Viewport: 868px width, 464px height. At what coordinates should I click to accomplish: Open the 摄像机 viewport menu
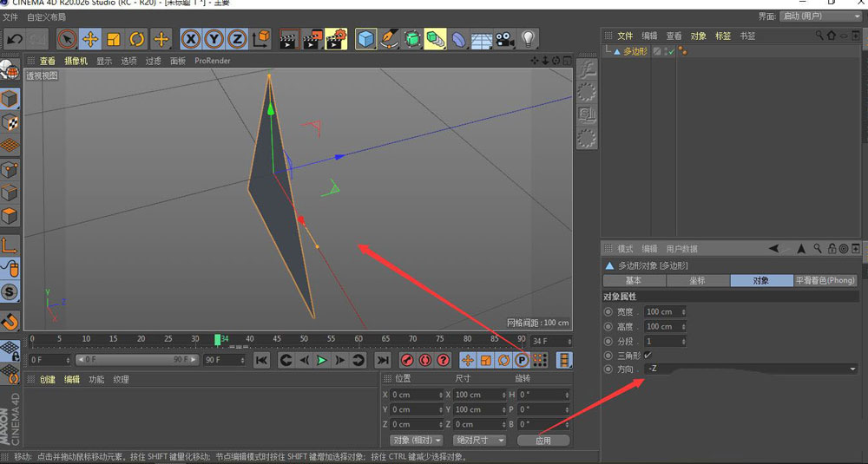tap(76, 61)
